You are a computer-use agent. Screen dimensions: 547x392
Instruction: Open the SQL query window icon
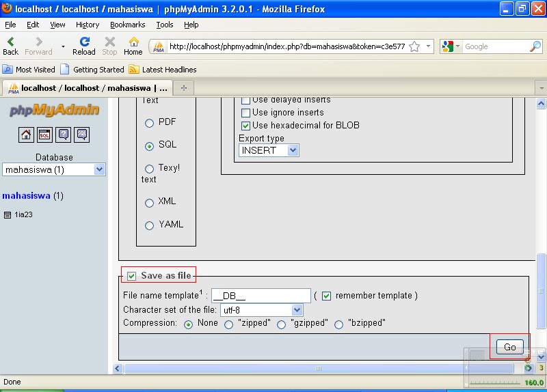coord(44,135)
